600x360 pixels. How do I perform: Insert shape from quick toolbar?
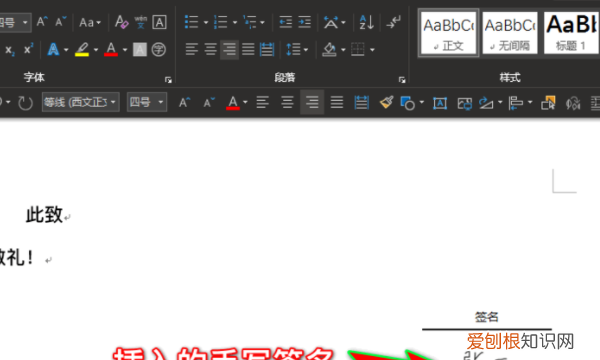(x=408, y=103)
